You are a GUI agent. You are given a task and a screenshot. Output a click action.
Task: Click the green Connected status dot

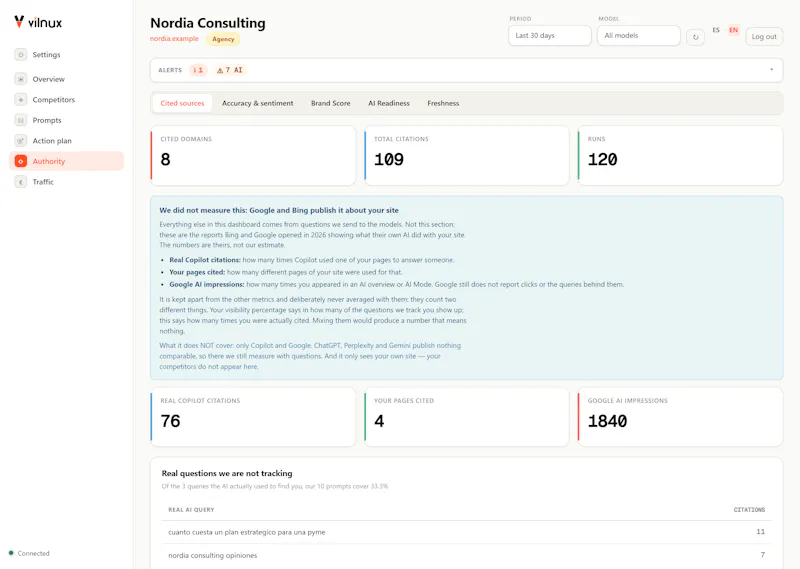[x=11, y=553]
